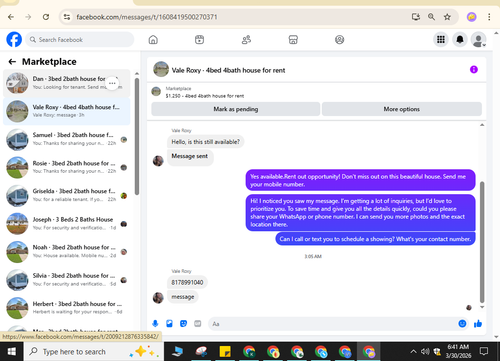Open the volume speaker tray icon

pyautogui.click(x=425, y=351)
